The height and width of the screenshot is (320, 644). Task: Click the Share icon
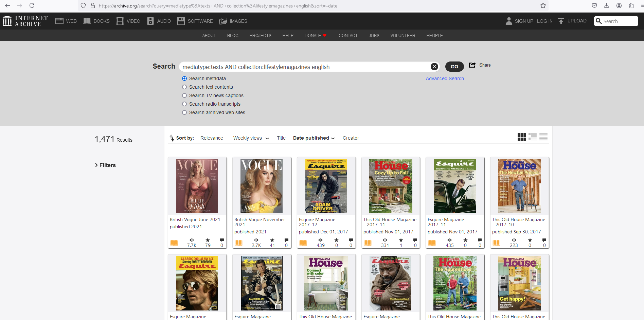coord(472,65)
